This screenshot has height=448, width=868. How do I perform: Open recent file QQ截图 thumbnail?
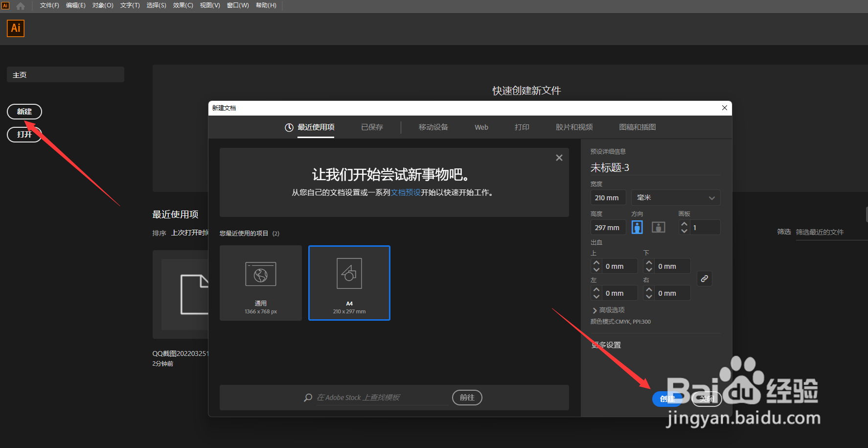coord(181,294)
